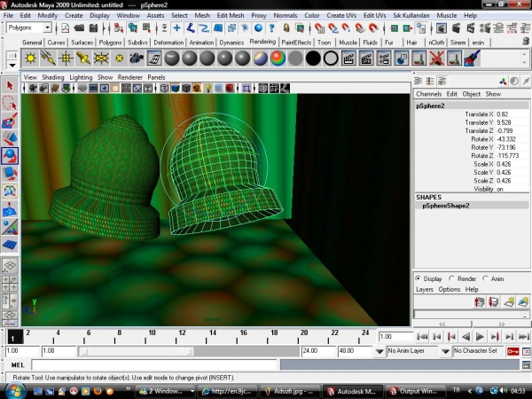Toggle the lock selection padlock icon
This screenshot has height=399, width=532.
[x=286, y=27]
